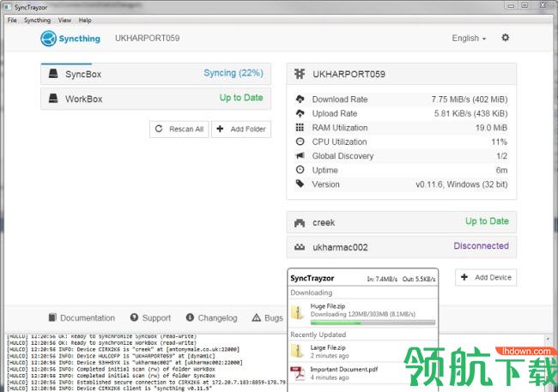Click the Version tag icon
Image resolution: width=558 pixels, height=392 pixels.
(300, 184)
